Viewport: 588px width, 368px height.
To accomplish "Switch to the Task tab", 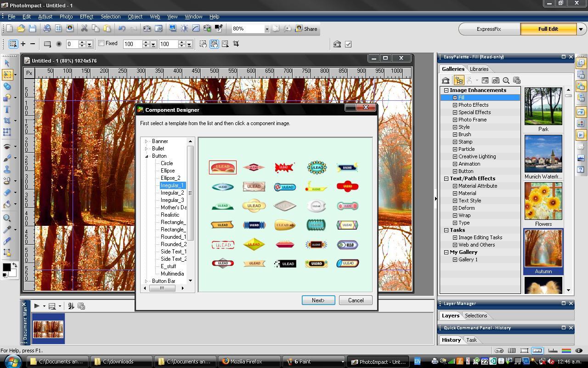I will (x=471, y=340).
